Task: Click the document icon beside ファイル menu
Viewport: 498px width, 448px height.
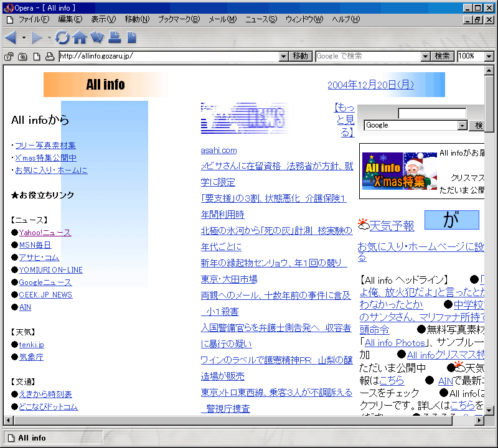Action: (x=10, y=20)
